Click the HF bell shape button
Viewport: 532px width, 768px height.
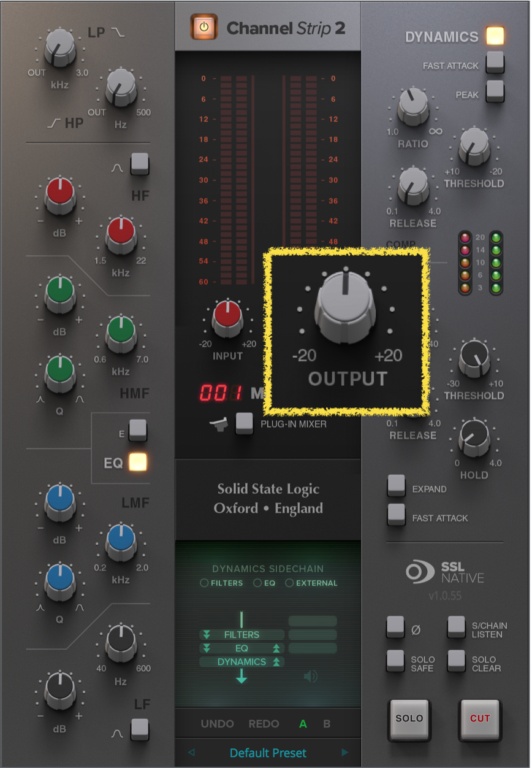click(x=140, y=164)
